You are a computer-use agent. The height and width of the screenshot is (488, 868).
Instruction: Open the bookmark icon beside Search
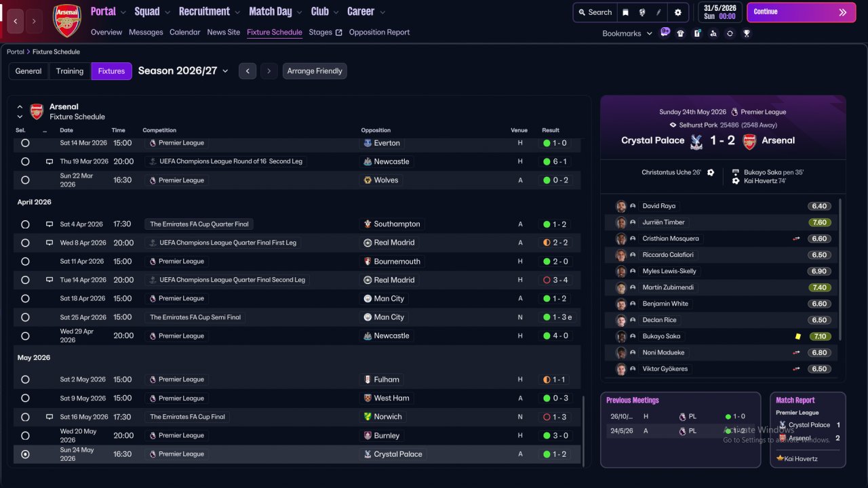click(x=625, y=12)
